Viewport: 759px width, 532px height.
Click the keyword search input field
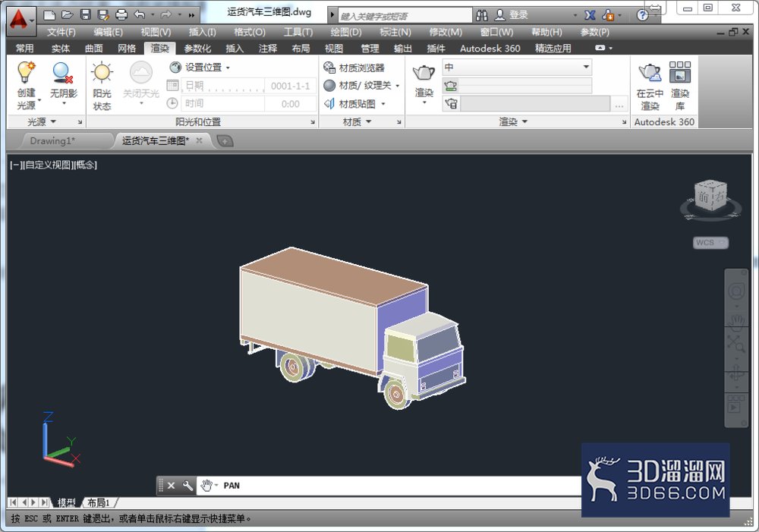tap(405, 16)
